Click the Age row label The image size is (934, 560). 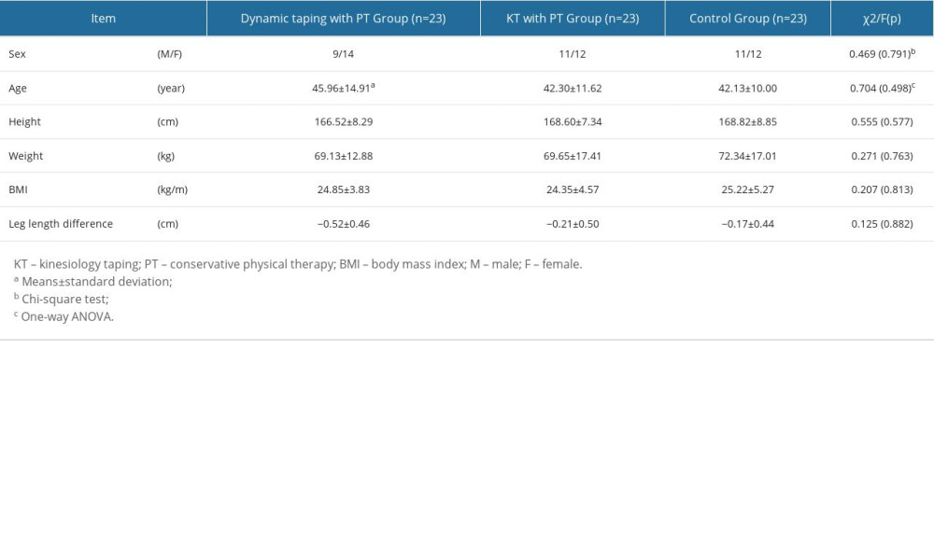pyautogui.click(x=17, y=88)
